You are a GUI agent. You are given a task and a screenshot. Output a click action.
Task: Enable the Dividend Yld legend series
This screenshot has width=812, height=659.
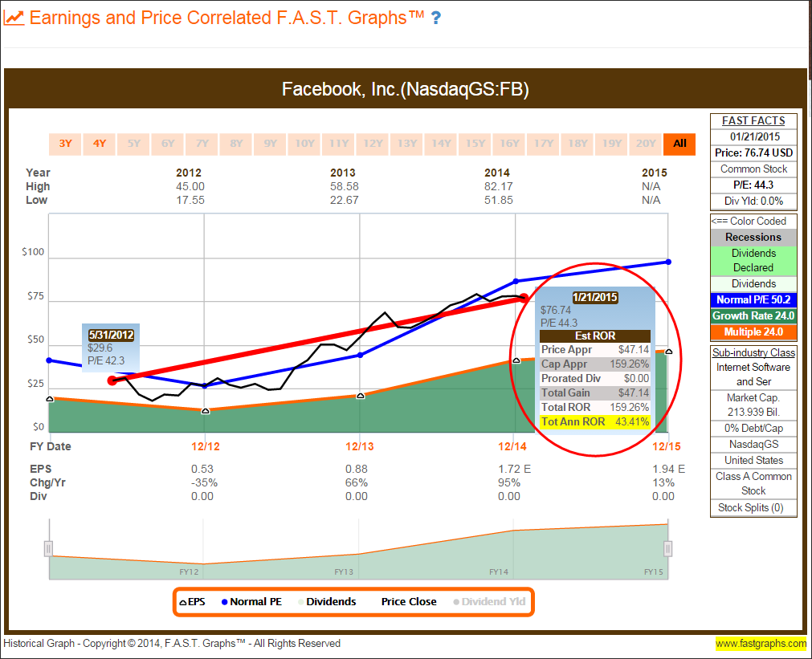point(489,601)
